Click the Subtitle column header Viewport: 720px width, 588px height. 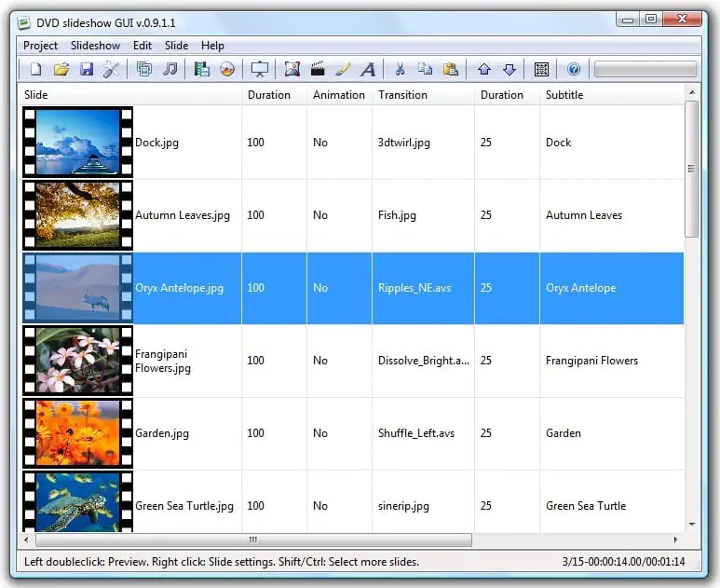coord(564,94)
